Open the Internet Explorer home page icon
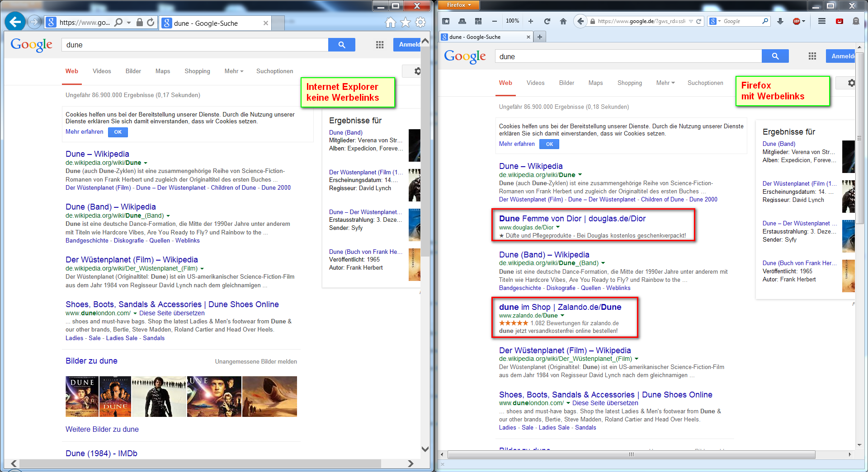This screenshot has height=472, width=868. (x=391, y=22)
